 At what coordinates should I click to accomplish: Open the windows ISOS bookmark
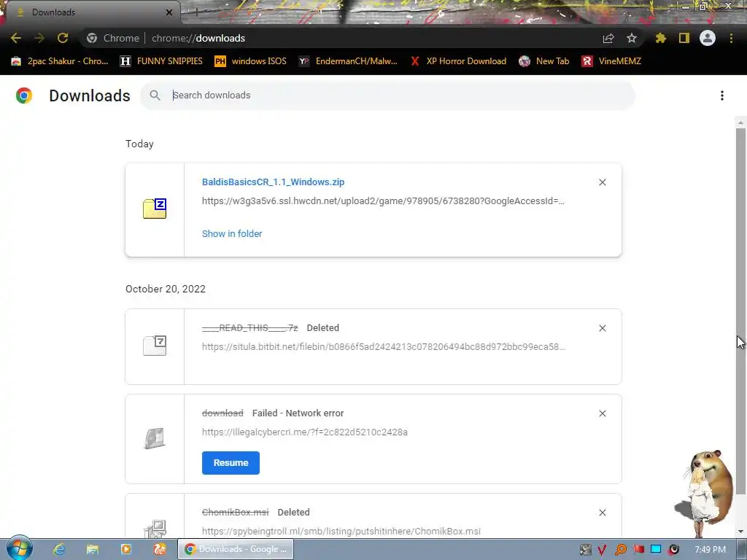click(251, 61)
